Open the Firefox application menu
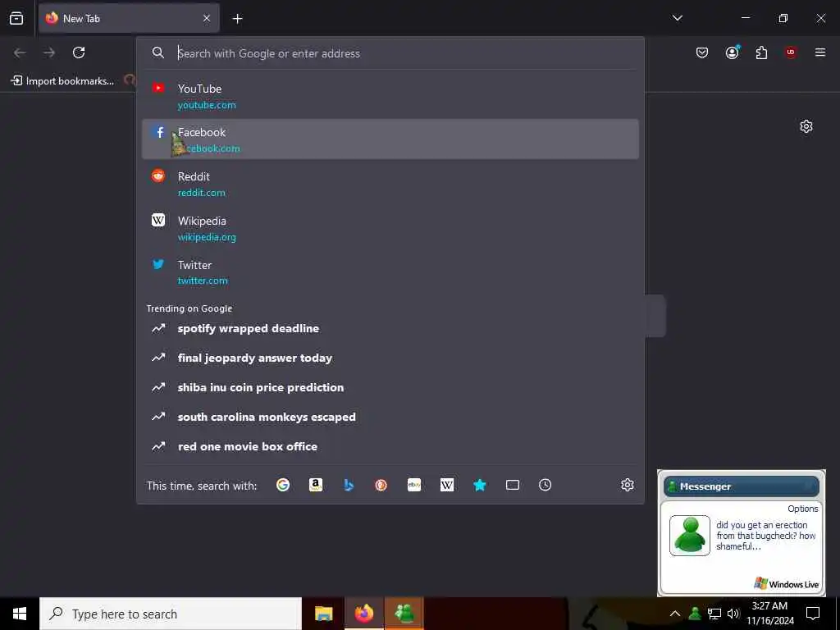The height and width of the screenshot is (630, 840). pos(820,52)
